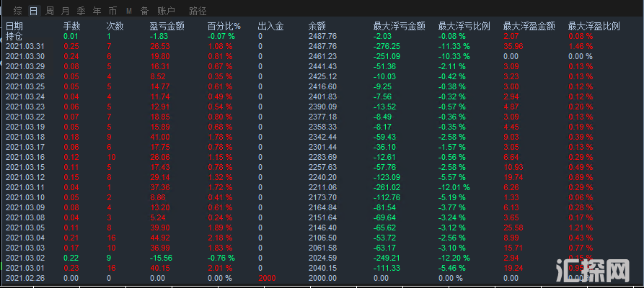Image resolution: width=644 pixels, height=288 pixels.
Task: Click the 日期 column header
Action: click(14, 26)
